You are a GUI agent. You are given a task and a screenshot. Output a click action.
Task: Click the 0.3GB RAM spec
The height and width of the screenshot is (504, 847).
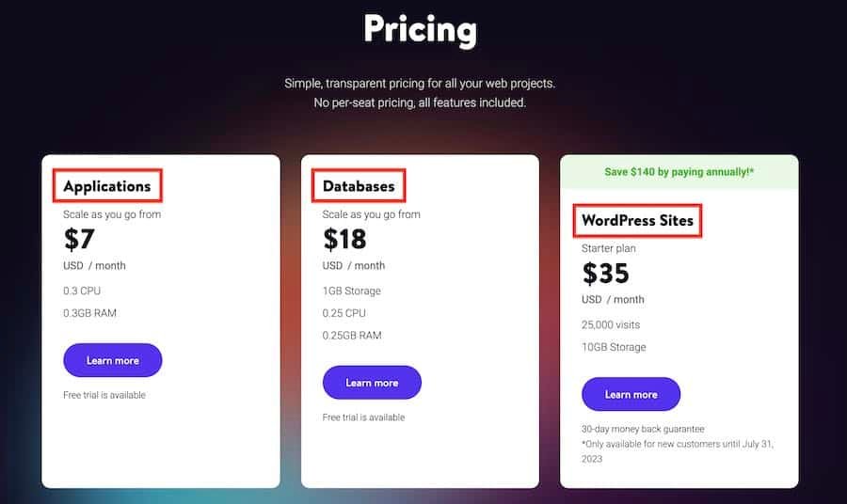tap(89, 313)
